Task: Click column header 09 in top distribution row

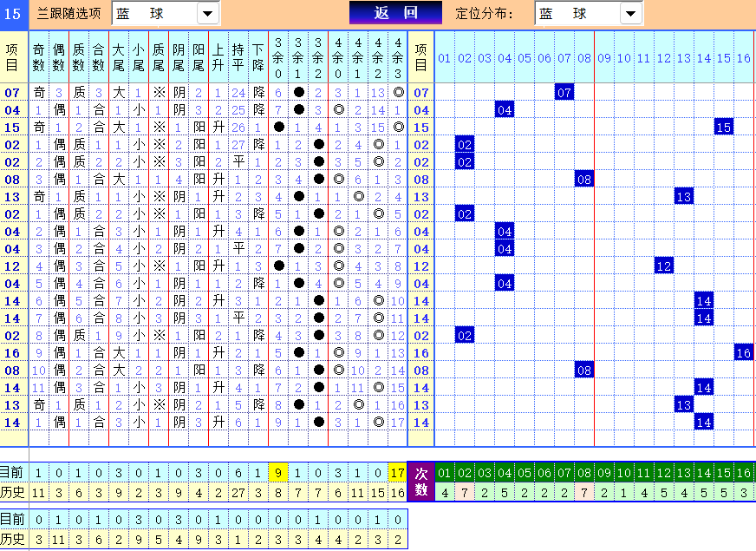Action: [604, 58]
